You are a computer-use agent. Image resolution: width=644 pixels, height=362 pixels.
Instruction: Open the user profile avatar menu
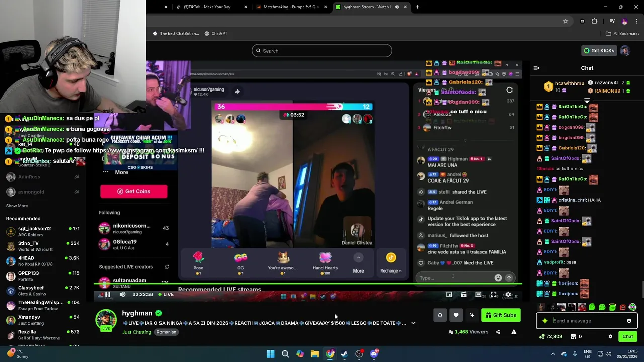point(625,51)
